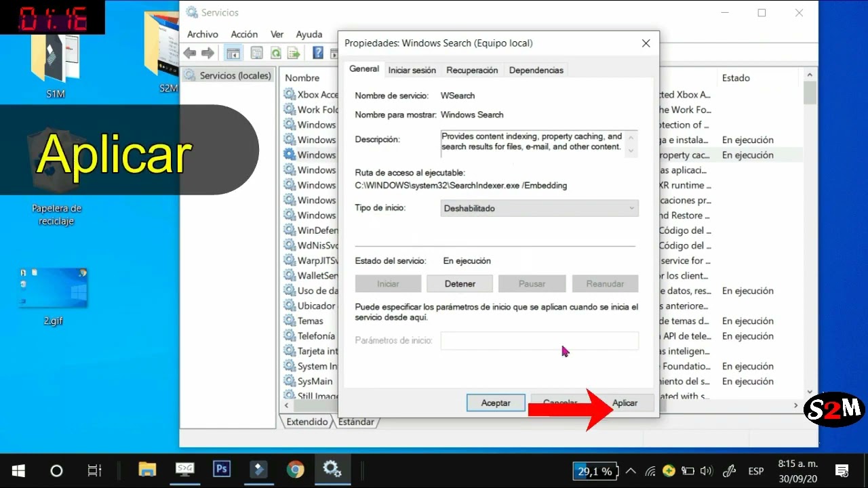
Task: Click the Descripción box scroll-up arrow
Action: coord(631,136)
